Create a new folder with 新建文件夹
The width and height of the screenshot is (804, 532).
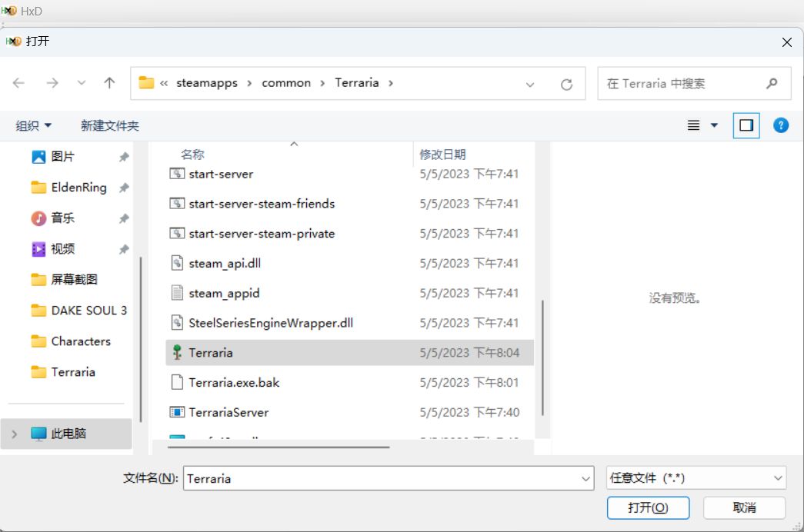point(110,125)
